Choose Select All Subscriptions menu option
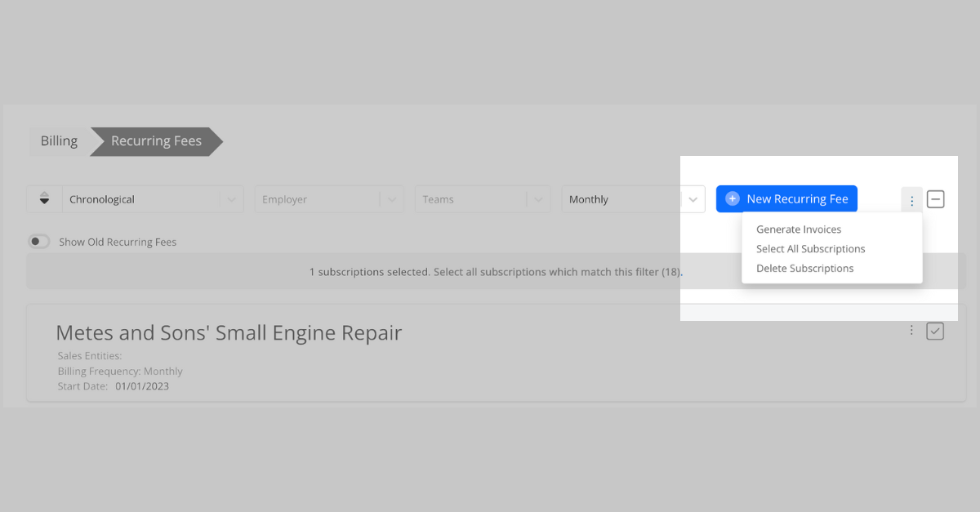This screenshot has height=512, width=980. coord(810,248)
